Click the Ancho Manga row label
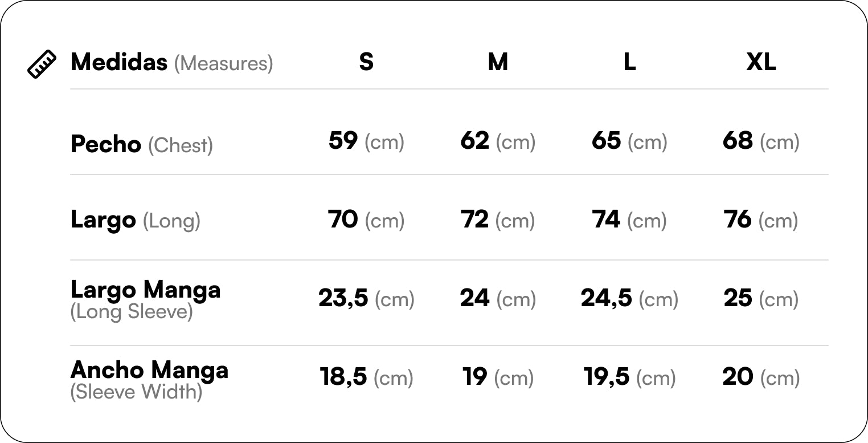Image resolution: width=868 pixels, height=443 pixels. click(149, 379)
